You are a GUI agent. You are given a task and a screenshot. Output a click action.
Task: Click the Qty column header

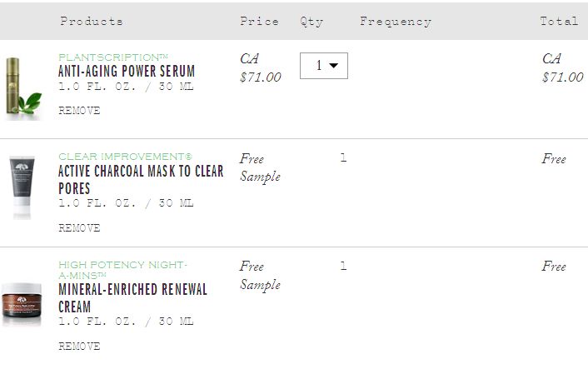[311, 21]
